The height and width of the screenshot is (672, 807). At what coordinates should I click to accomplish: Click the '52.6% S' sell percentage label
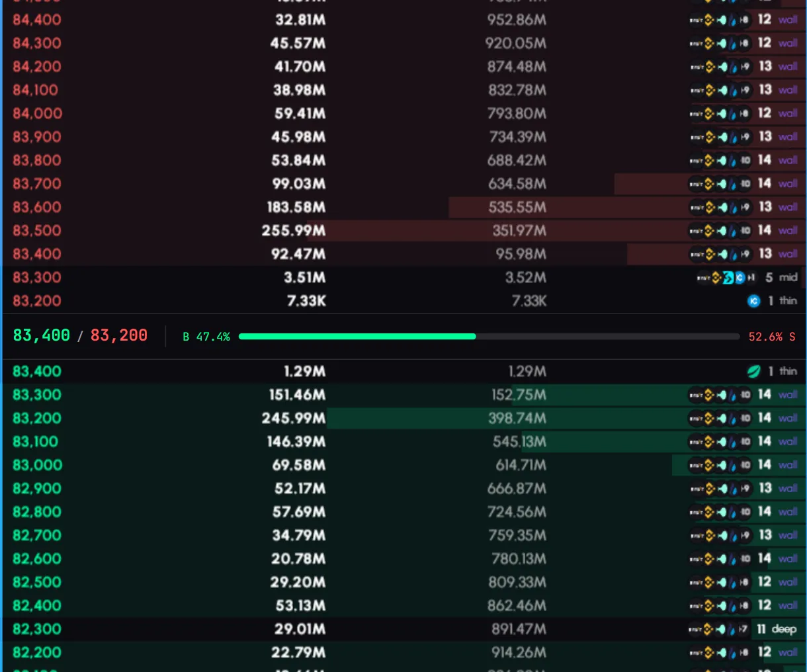772,337
